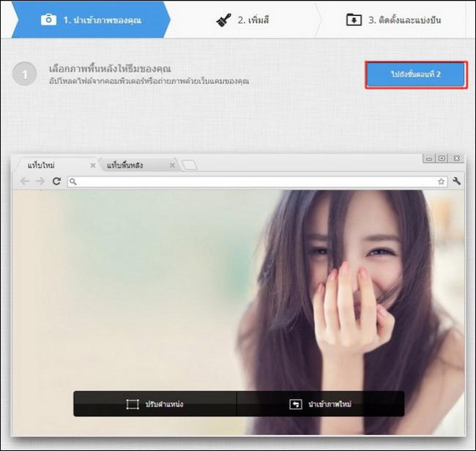Open step 1 นำเข้าภาพของคุณ tab
The height and width of the screenshot is (451, 476).
(x=91, y=20)
